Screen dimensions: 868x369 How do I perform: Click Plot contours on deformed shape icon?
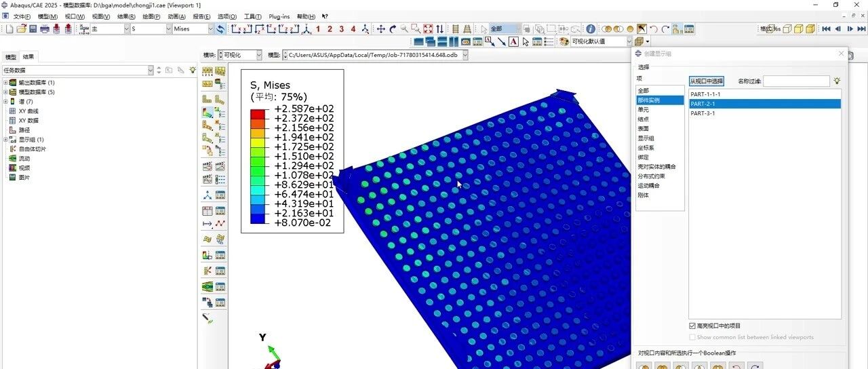point(208,113)
